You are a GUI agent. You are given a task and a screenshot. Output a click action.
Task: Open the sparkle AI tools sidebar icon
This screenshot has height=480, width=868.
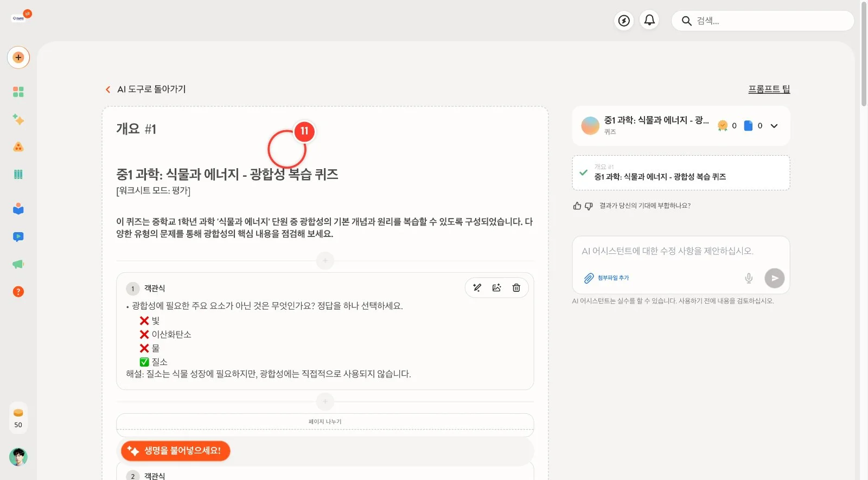click(18, 119)
